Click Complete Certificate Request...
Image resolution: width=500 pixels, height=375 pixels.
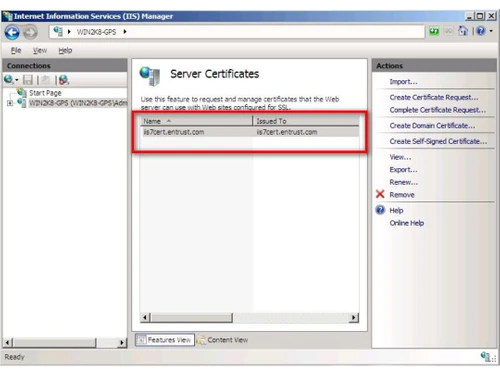click(x=437, y=110)
